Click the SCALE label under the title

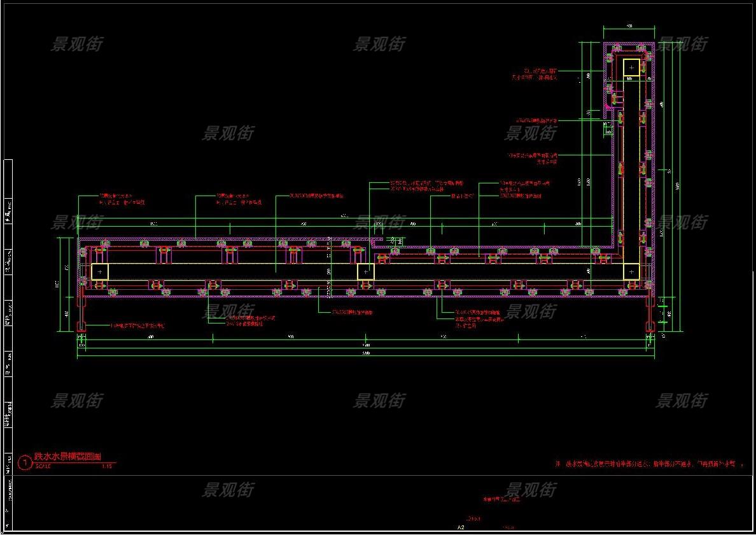[x=42, y=466]
